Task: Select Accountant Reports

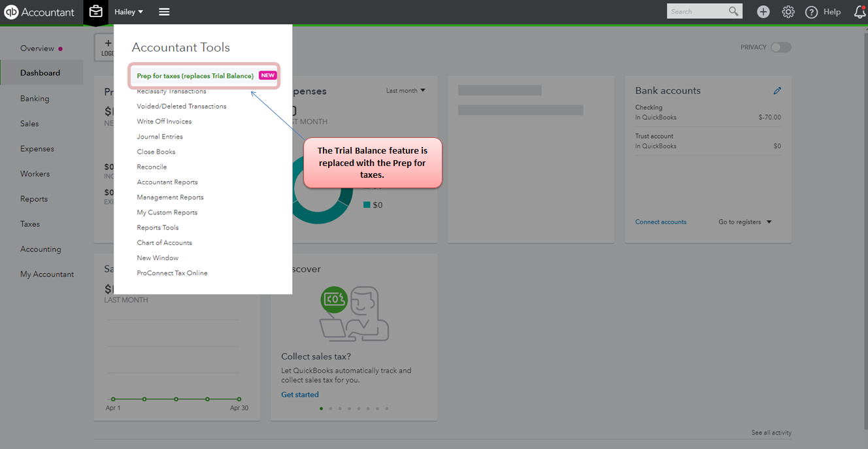Action: [167, 182]
